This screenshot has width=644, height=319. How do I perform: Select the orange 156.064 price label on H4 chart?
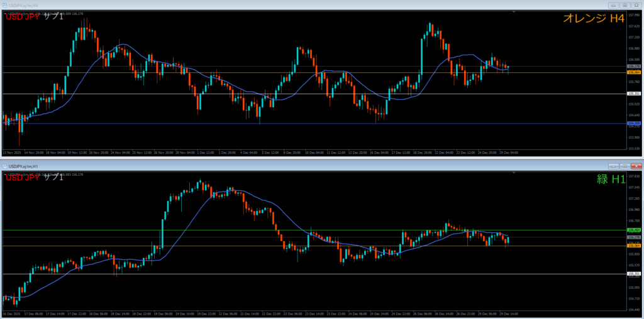(633, 73)
